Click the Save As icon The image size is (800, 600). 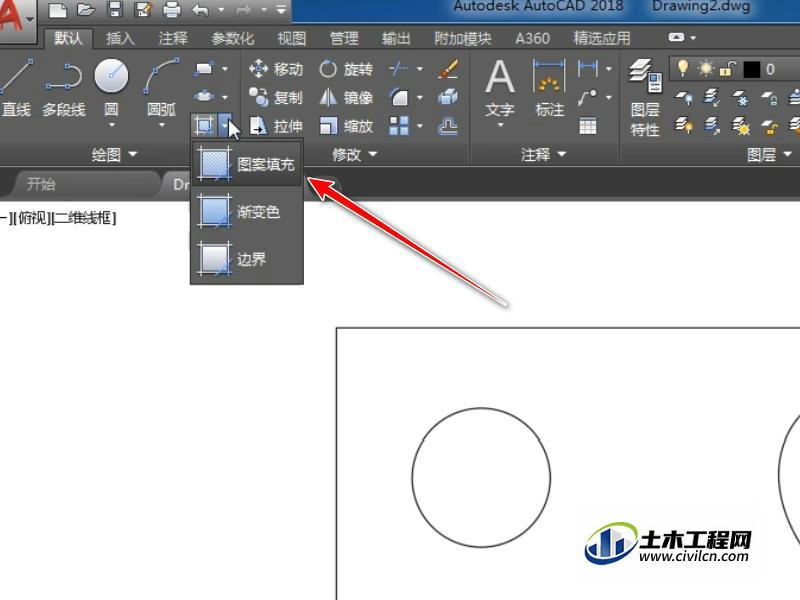pos(143,10)
